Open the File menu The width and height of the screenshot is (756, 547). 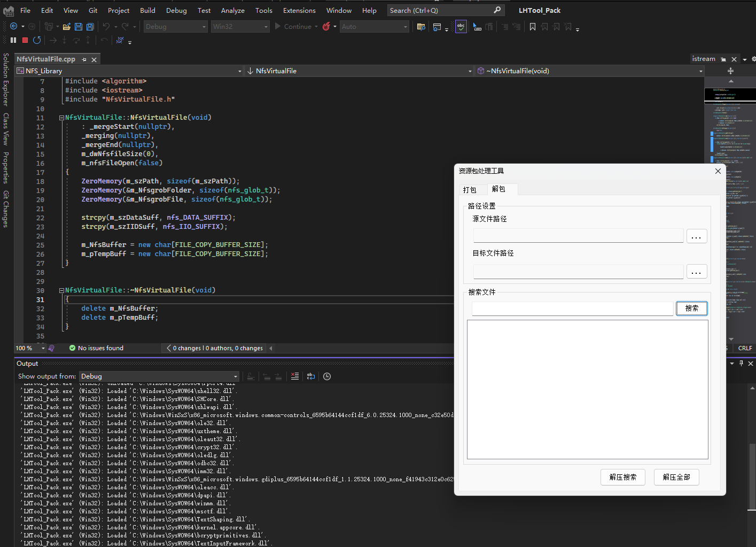(25, 10)
